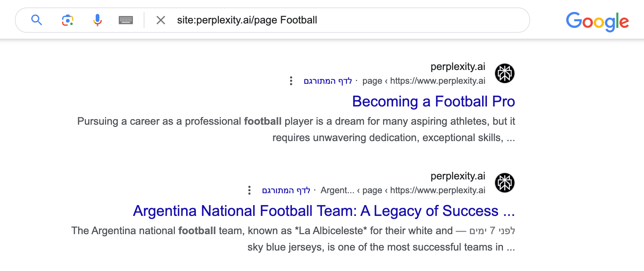Click the perplexity.ai site name on the second result
The height and width of the screenshot is (271, 644).
(x=458, y=176)
